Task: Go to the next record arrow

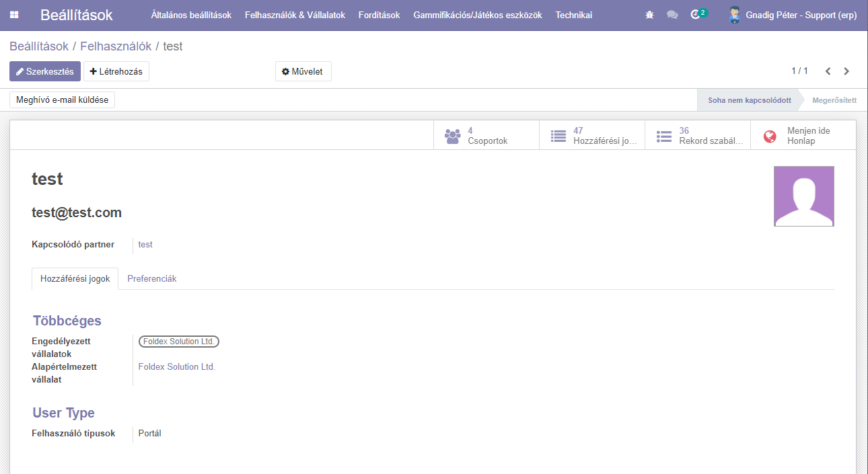Action: pyautogui.click(x=846, y=71)
